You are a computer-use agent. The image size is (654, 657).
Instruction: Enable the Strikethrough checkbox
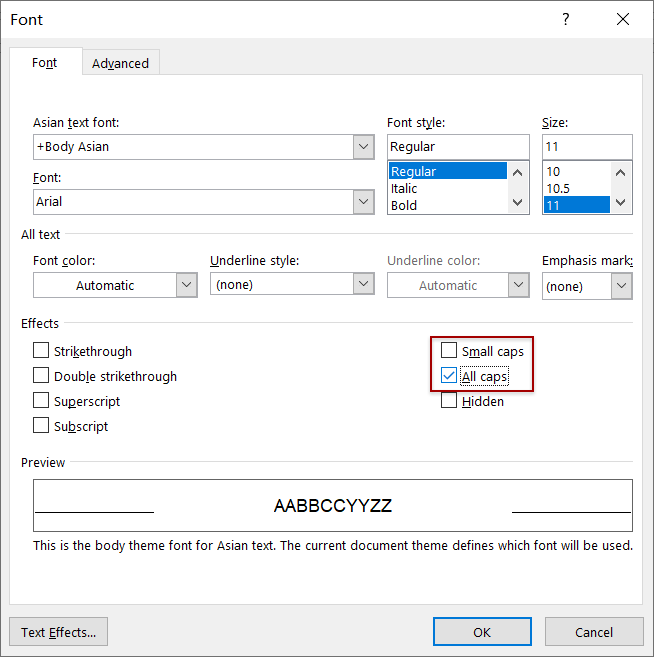[41, 351]
